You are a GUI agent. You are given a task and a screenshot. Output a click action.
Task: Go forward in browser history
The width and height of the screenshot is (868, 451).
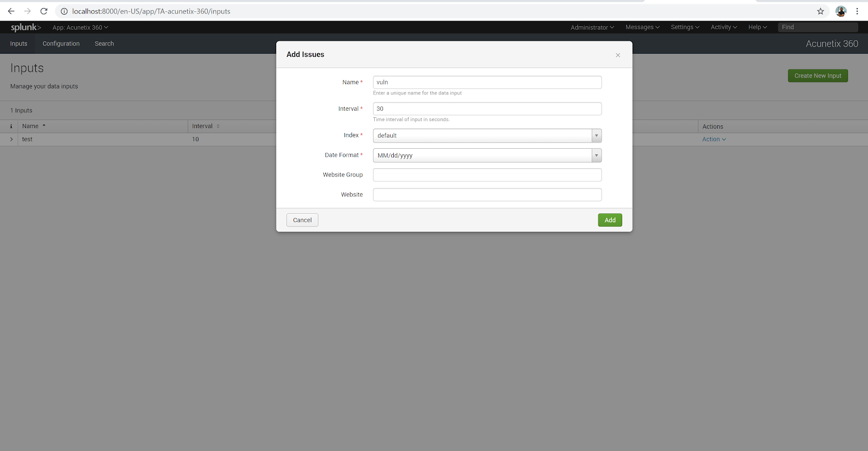(28, 11)
